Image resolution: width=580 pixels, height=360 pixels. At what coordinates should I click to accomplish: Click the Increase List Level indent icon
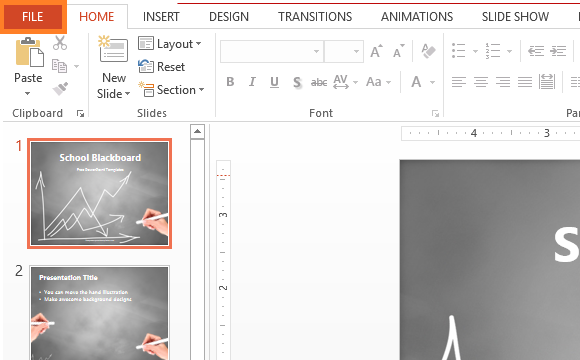pyautogui.click(x=558, y=51)
